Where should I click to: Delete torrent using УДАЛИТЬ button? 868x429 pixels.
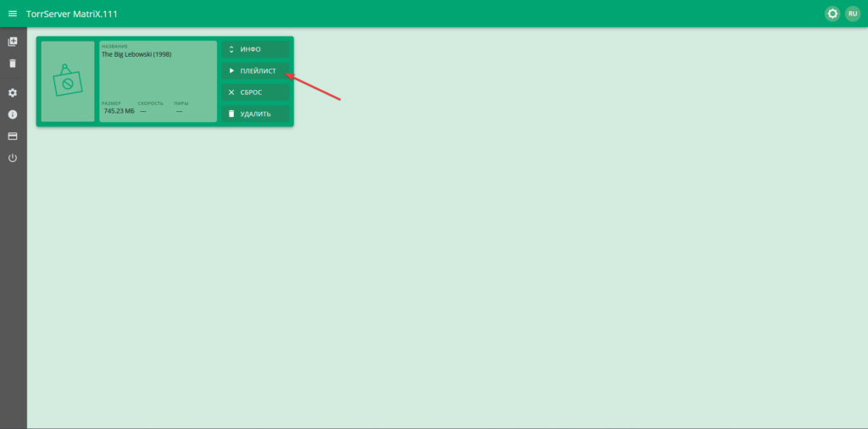255,114
